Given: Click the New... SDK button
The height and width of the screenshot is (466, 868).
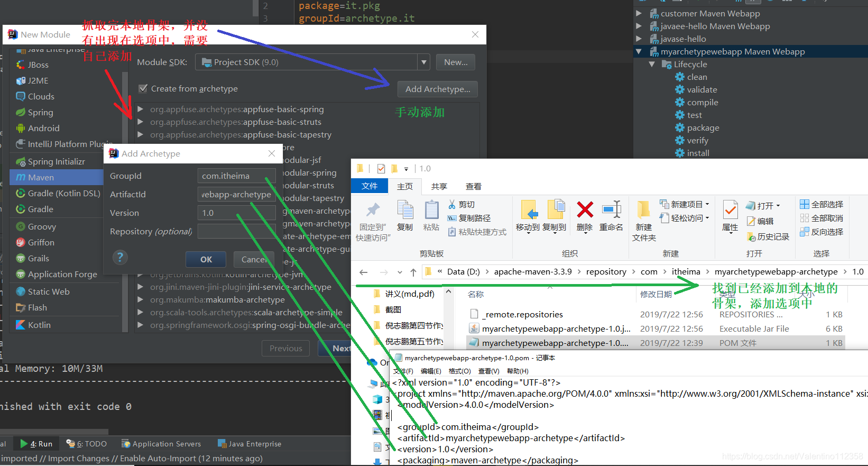Looking at the screenshot, I should tap(456, 62).
